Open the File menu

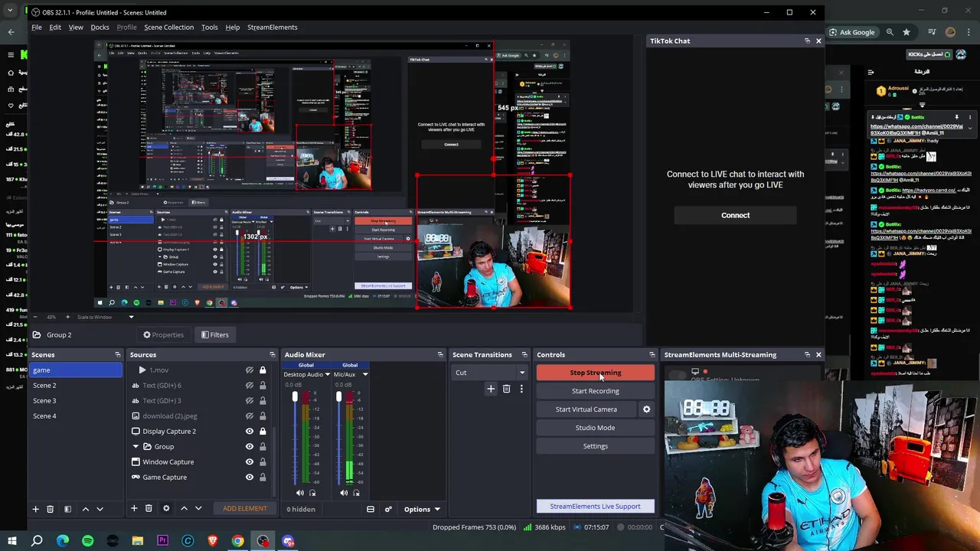click(37, 27)
